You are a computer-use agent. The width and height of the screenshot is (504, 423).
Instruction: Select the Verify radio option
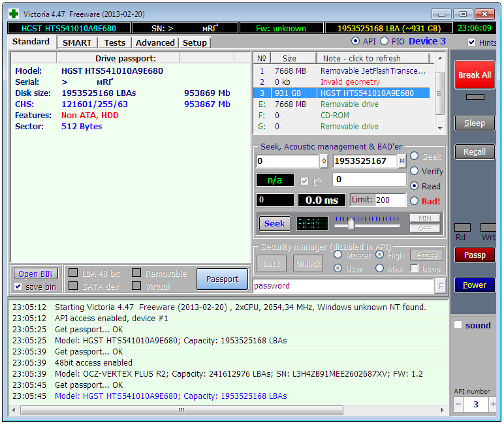415,171
